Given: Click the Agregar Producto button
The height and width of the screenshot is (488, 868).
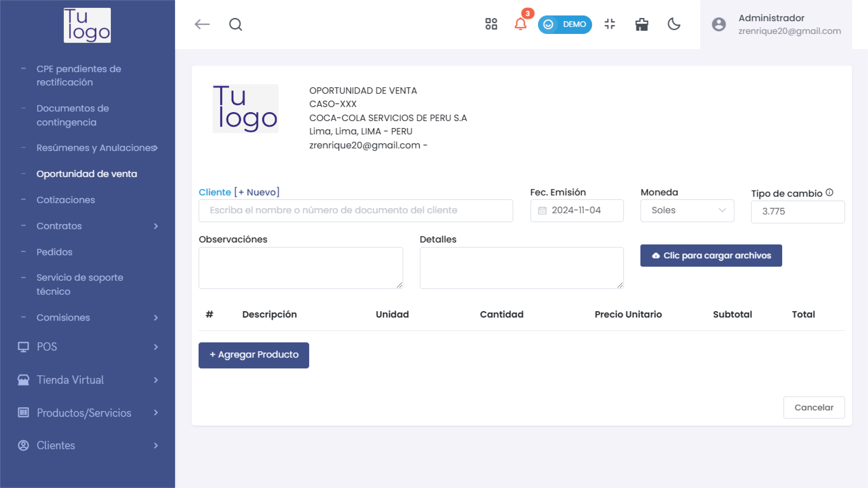Looking at the screenshot, I should click(253, 355).
